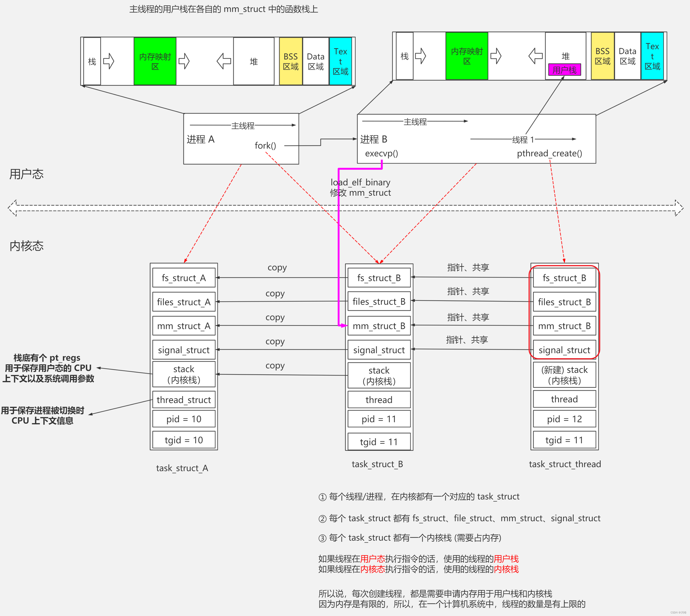Click the mm_struct_A box
This screenshot has height=616, width=690.
(184, 326)
